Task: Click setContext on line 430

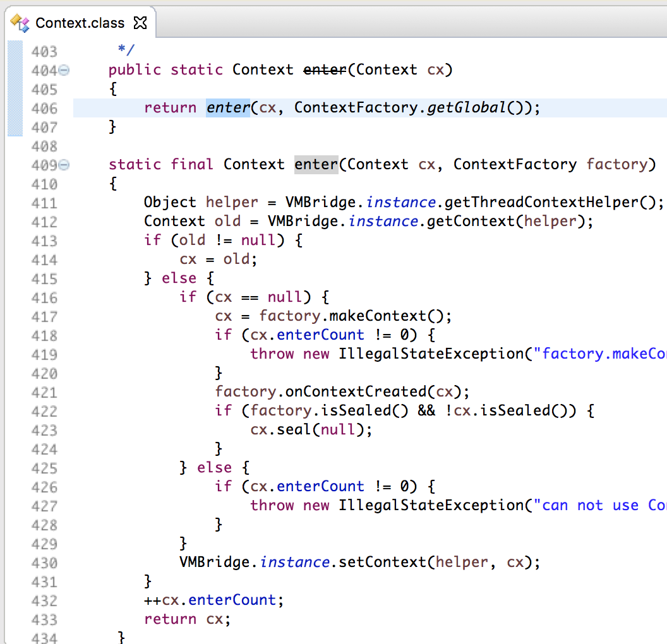Action: pos(383,563)
